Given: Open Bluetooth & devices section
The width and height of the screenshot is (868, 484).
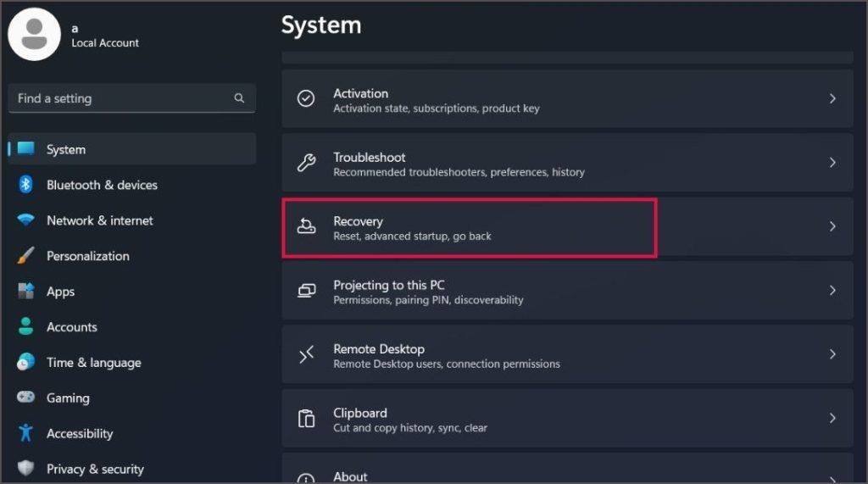Looking at the screenshot, I should pyautogui.click(x=131, y=185).
